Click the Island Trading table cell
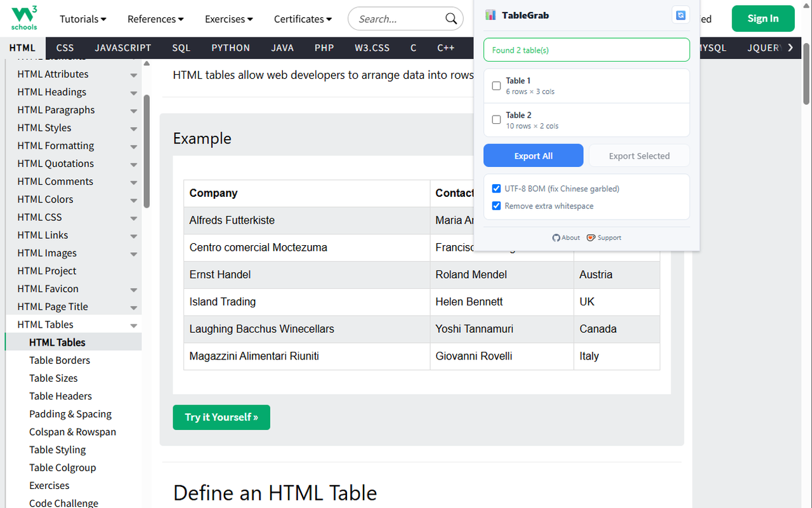812x508 pixels. pyautogui.click(x=307, y=302)
